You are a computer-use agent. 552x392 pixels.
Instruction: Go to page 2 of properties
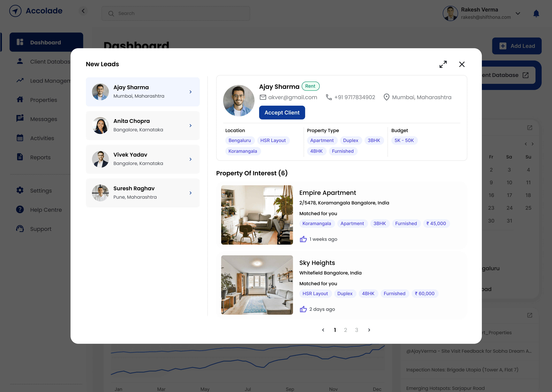click(x=345, y=330)
